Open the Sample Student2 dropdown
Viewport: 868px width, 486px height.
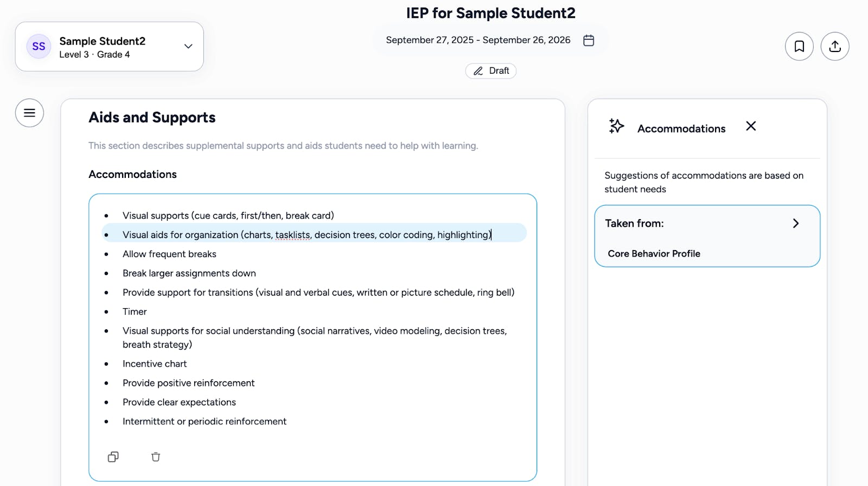188,47
